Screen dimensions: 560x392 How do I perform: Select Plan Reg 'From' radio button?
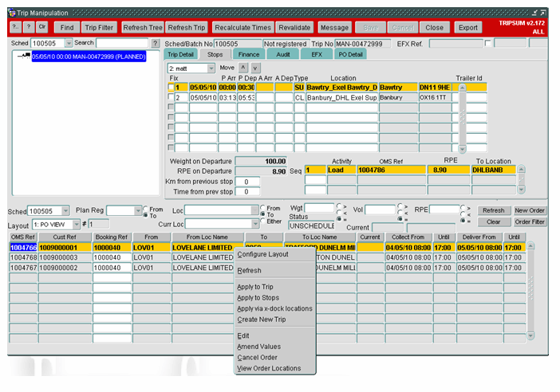(145, 209)
